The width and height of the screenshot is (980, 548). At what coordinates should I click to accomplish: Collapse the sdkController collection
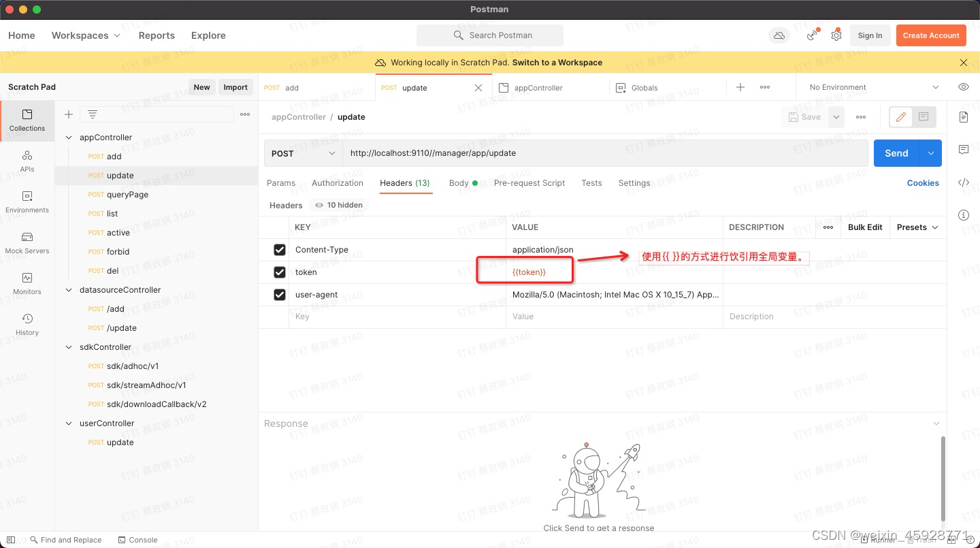click(69, 347)
